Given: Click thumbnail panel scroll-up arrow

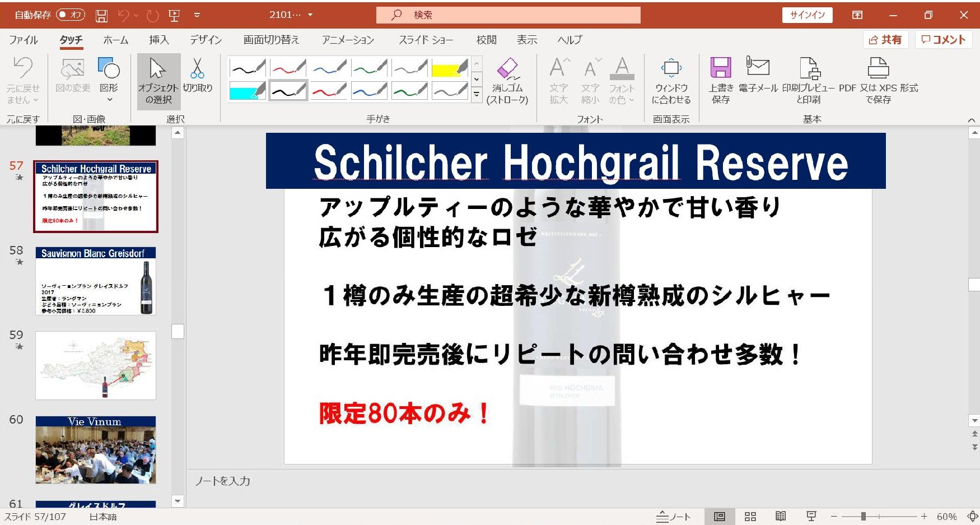Looking at the screenshot, I should 178,133.
